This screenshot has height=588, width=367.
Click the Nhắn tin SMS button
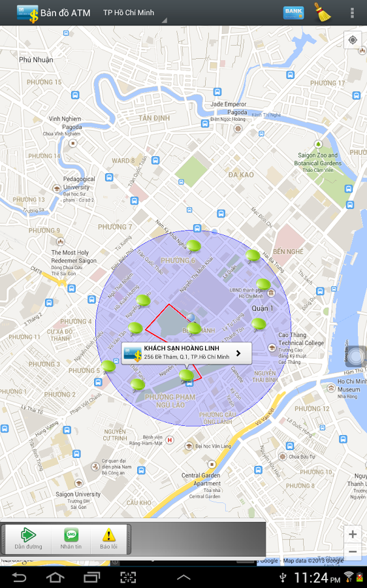pos(71,539)
